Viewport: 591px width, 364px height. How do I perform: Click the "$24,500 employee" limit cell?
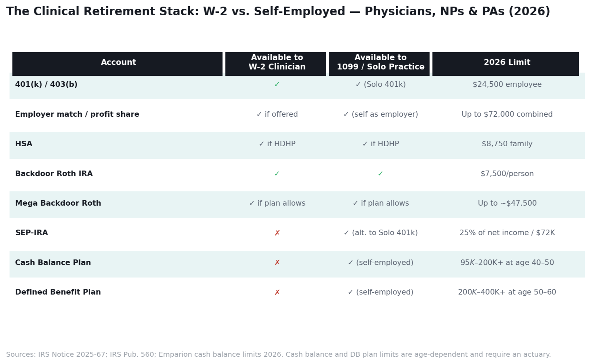point(507,84)
